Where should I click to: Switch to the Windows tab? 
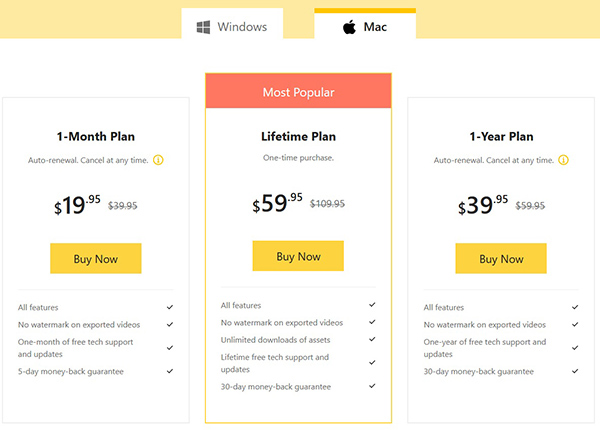pos(232,23)
